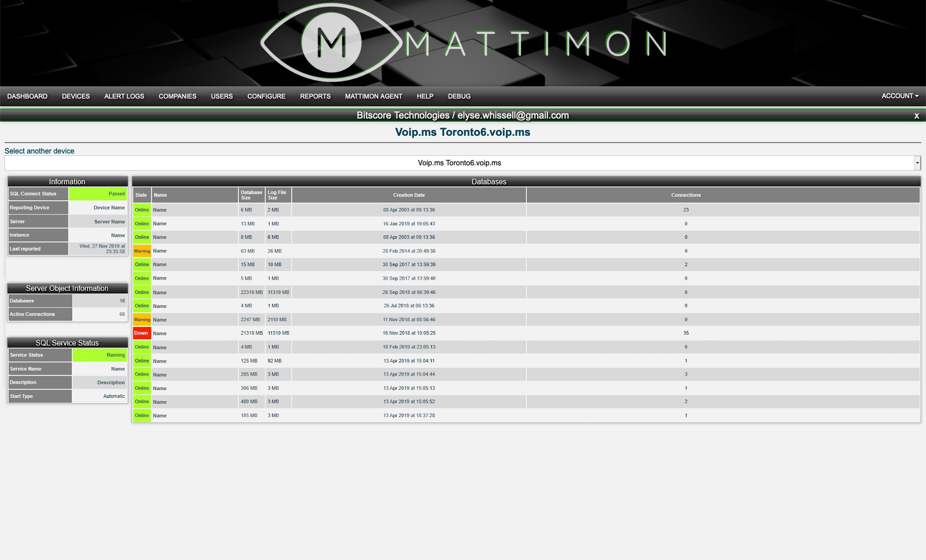
Task: Click the Server Object Information header
Action: tap(67, 288)
